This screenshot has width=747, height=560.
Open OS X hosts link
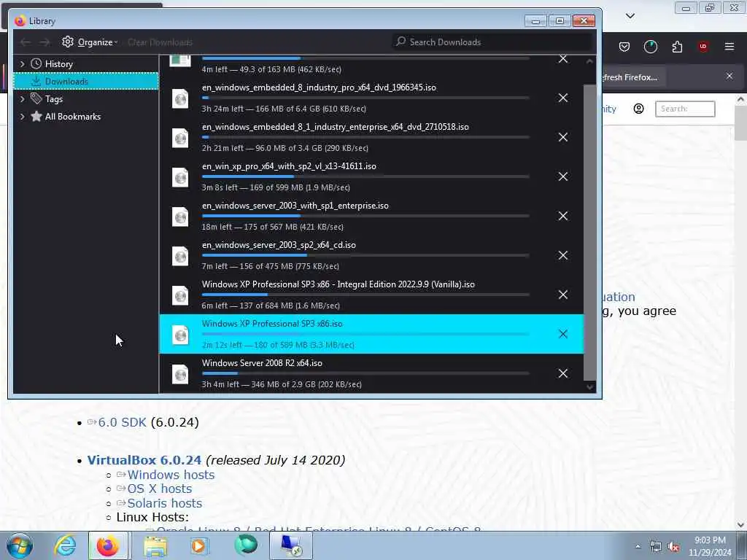coord(159,489)
